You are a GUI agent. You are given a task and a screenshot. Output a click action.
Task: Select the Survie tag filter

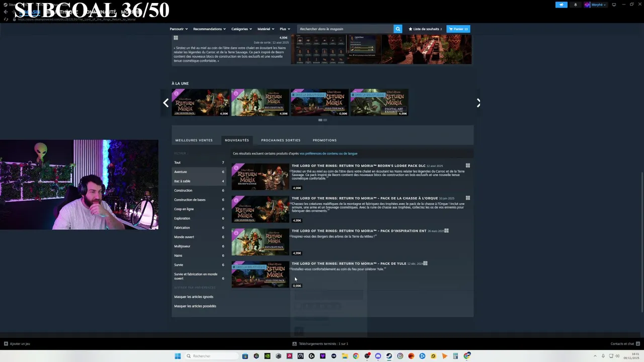pos(199,265)
